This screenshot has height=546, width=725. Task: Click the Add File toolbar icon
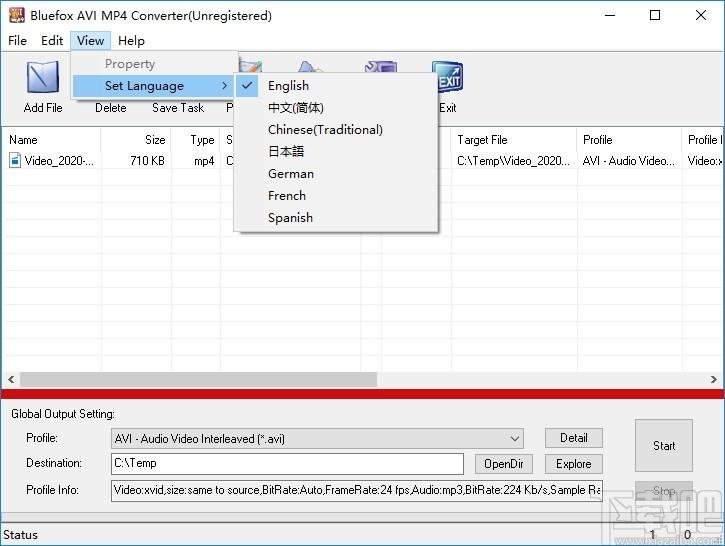(43, 77)
